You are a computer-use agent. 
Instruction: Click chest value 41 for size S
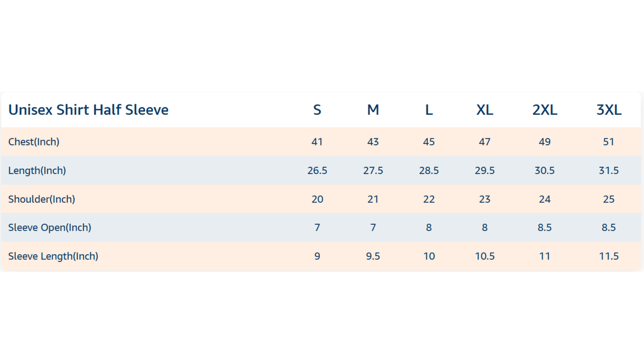pos(317,142)
